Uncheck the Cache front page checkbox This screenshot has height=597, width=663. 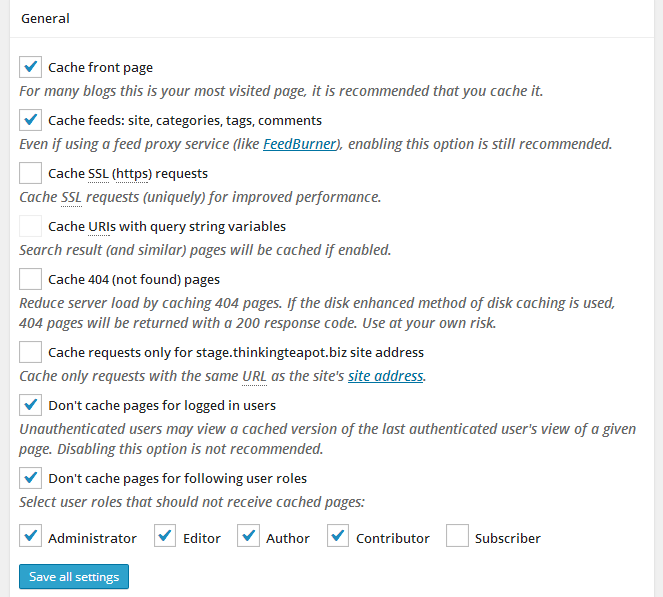[x=30, y=68]
